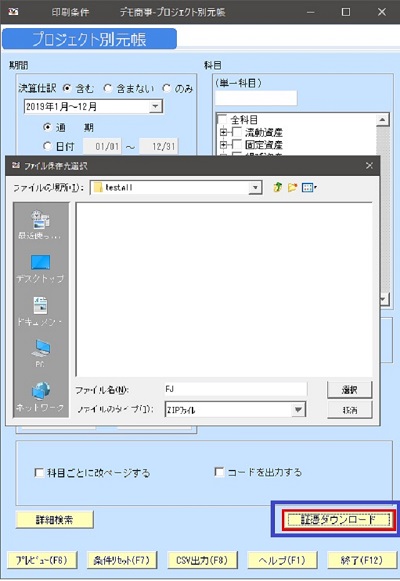Click the 選択 button in file dialog
The width and height of the screenshot is (400, 581).
pyautogui.click(x=349, y=389)
